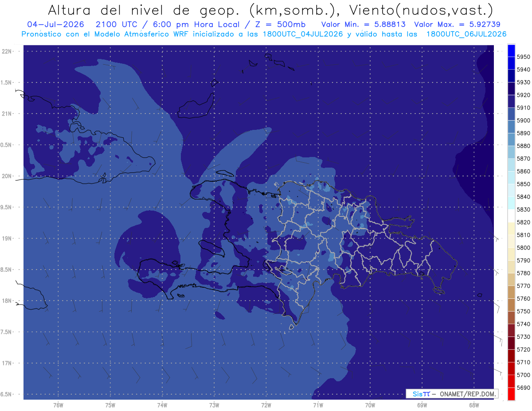The width and height of the screenshot is (532, 411).
Task: Pick the swatch between 5910 and 5920
Action: (x=511, y=101)
